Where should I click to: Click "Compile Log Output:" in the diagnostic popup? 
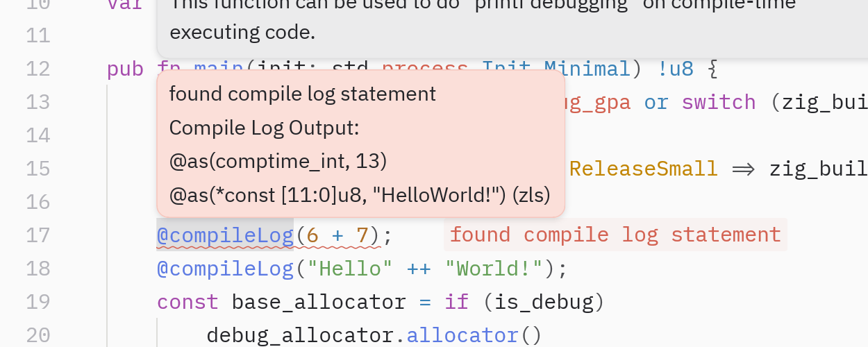264,128
